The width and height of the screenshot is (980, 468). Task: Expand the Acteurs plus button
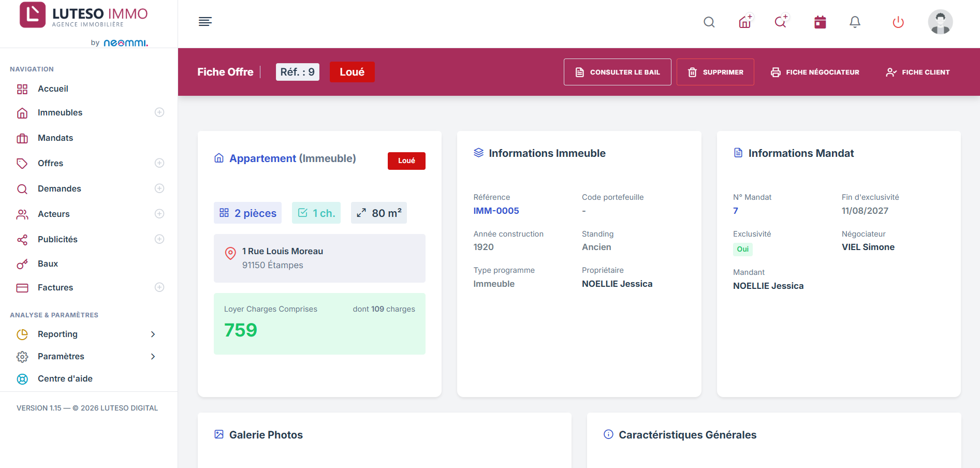click(159, 214)
